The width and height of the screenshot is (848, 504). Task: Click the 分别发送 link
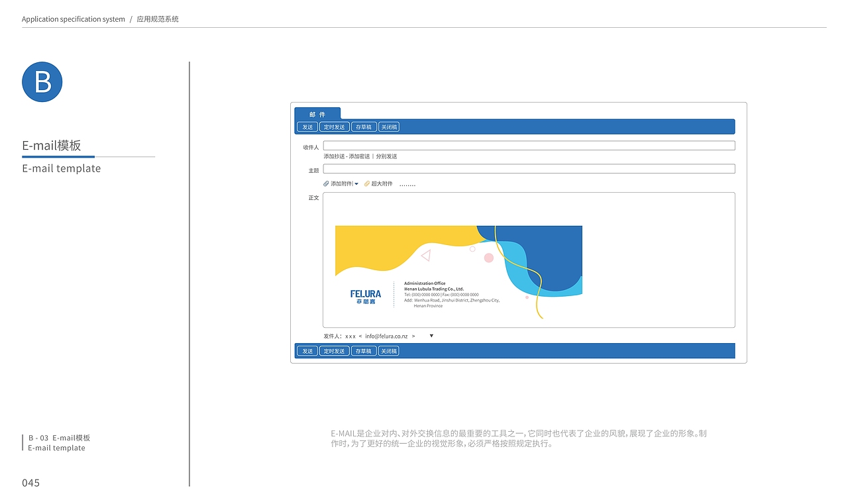tap(387, 156)
